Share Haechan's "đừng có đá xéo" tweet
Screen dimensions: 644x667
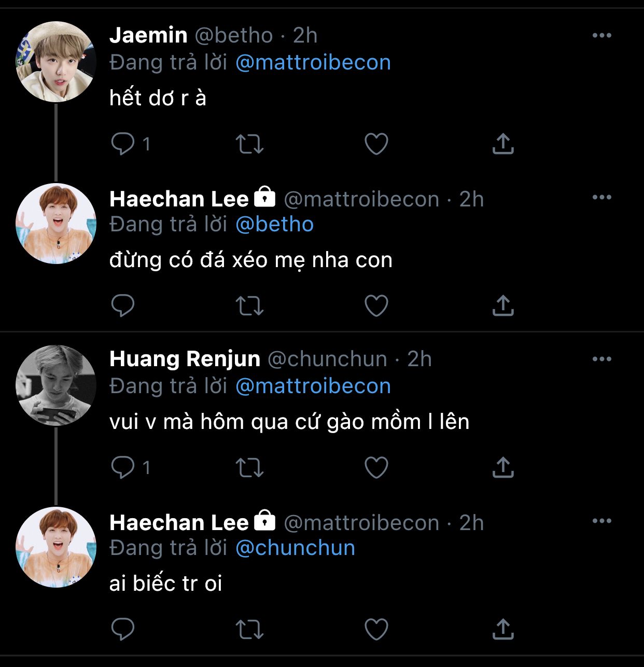click(502, 305)
